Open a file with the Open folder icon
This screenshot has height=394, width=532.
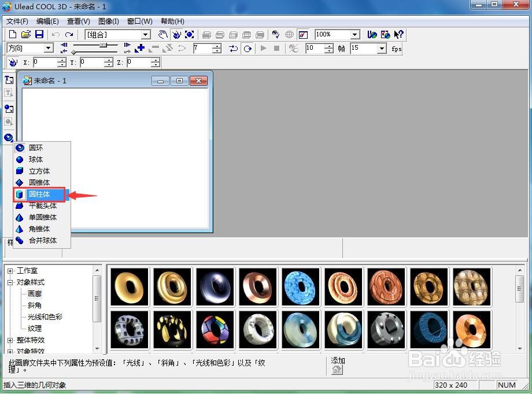point(26,34)
